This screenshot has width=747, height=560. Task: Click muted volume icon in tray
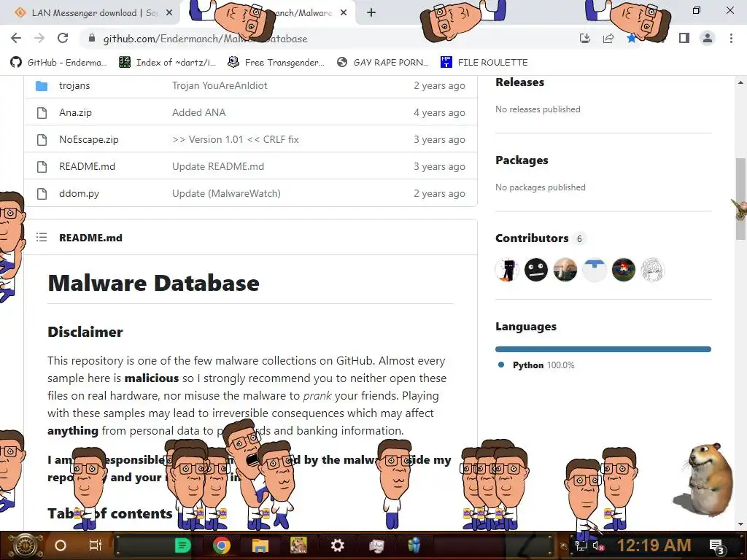[x=598, y=546]
